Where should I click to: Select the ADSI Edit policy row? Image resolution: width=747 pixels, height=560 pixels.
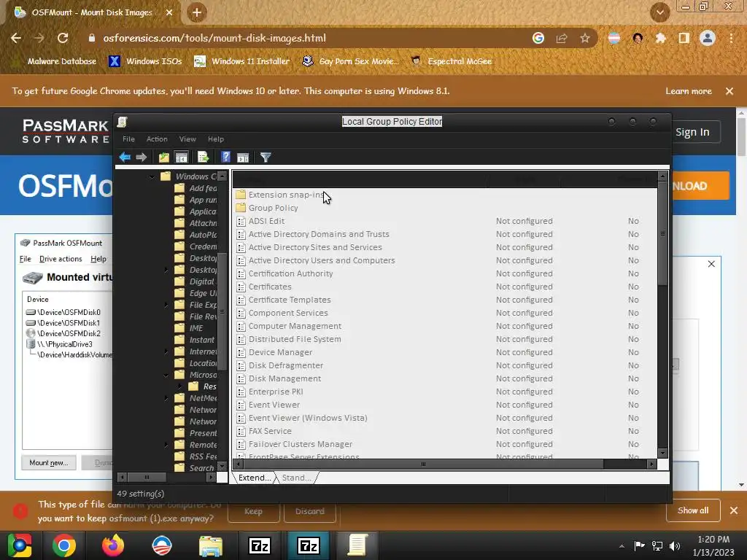446,221
